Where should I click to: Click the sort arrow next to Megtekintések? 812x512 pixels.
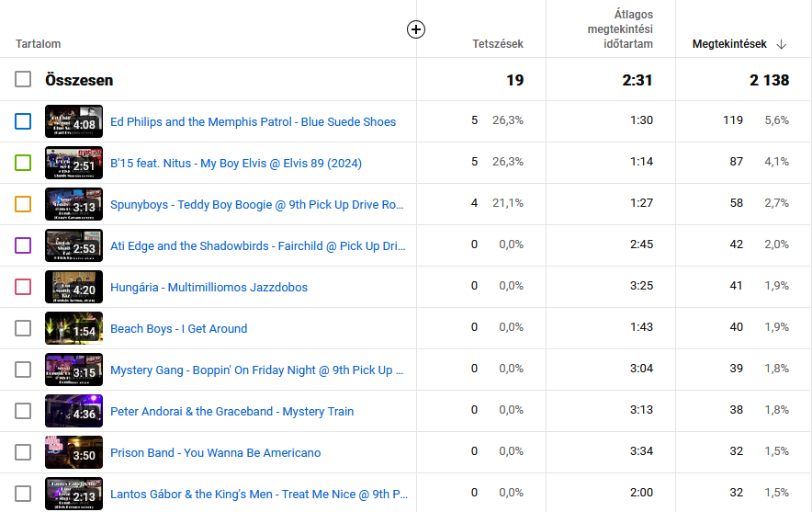782,44
